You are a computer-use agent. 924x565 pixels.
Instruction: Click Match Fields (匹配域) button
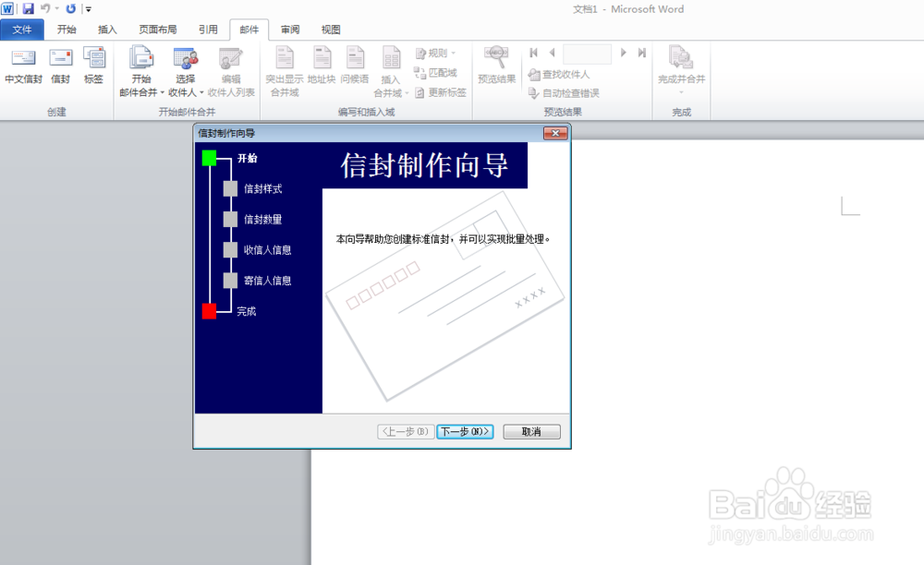tap(435, 72)
